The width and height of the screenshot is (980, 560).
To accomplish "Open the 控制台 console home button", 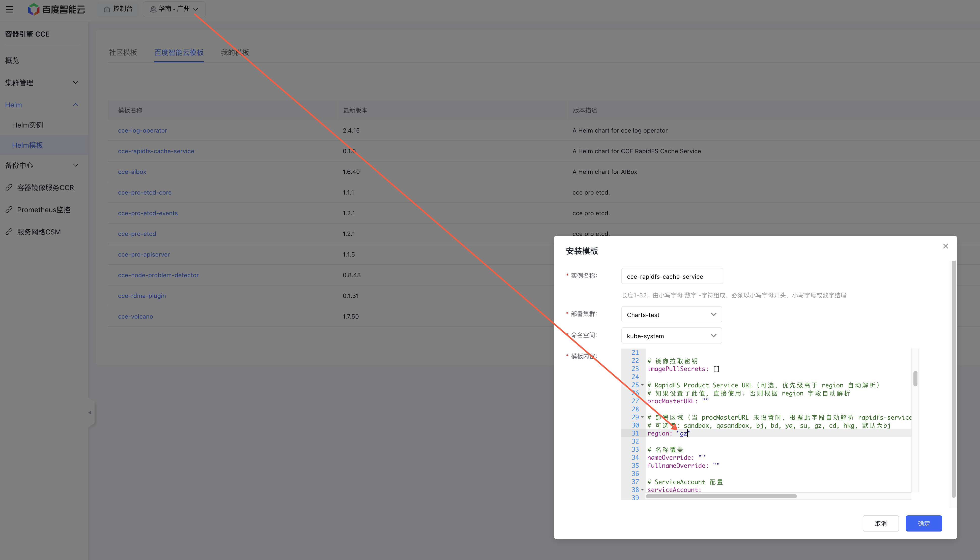I will coord(118,9).
